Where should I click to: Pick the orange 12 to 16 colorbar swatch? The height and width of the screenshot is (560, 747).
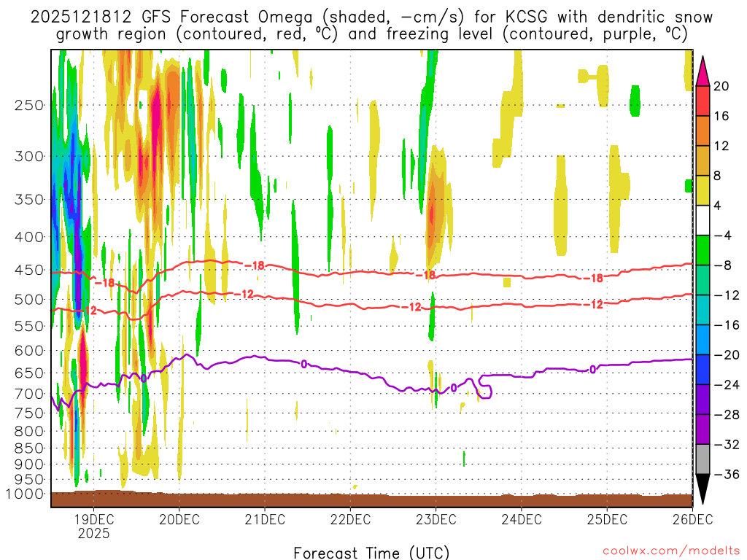703,131
